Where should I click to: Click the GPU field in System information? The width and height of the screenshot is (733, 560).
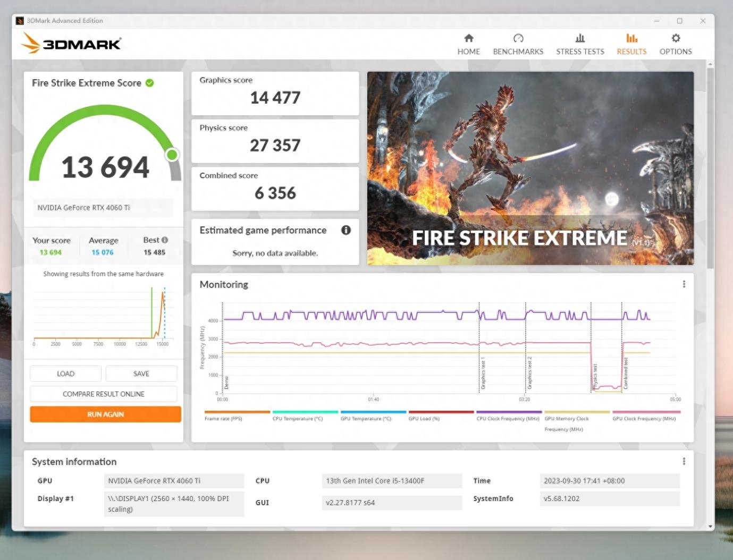[x=174, y=481]
